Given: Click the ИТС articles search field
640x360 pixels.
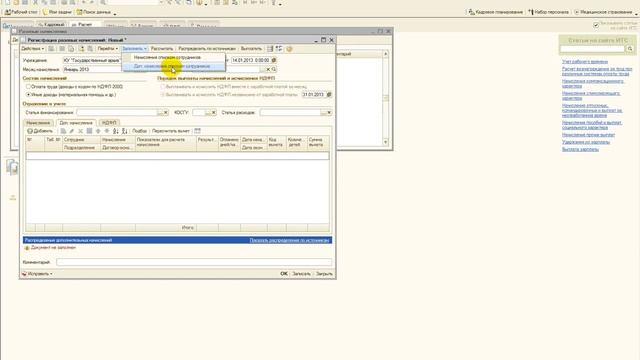Looking at the screenshot, I should pyautogui.click(x=593, y=49).
